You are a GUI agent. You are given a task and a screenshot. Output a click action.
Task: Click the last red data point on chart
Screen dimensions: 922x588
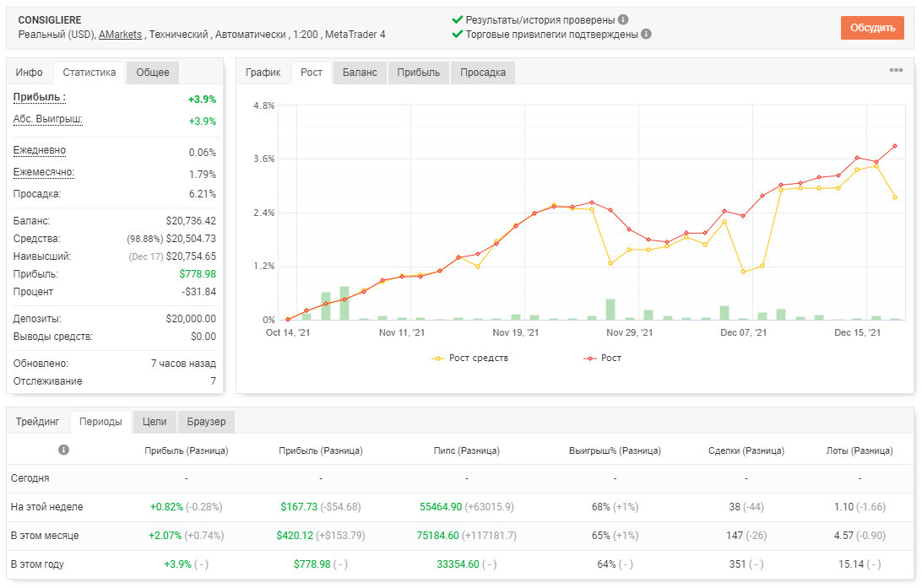896,146
